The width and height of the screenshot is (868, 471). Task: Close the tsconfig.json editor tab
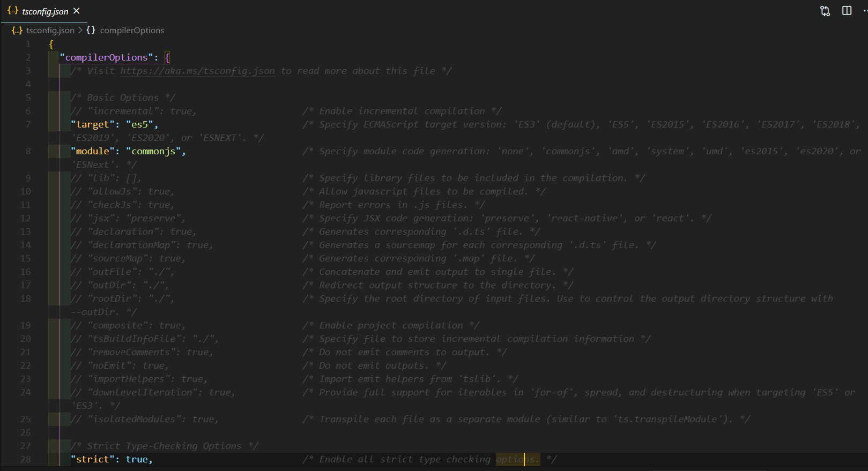[x=76, y=11]
